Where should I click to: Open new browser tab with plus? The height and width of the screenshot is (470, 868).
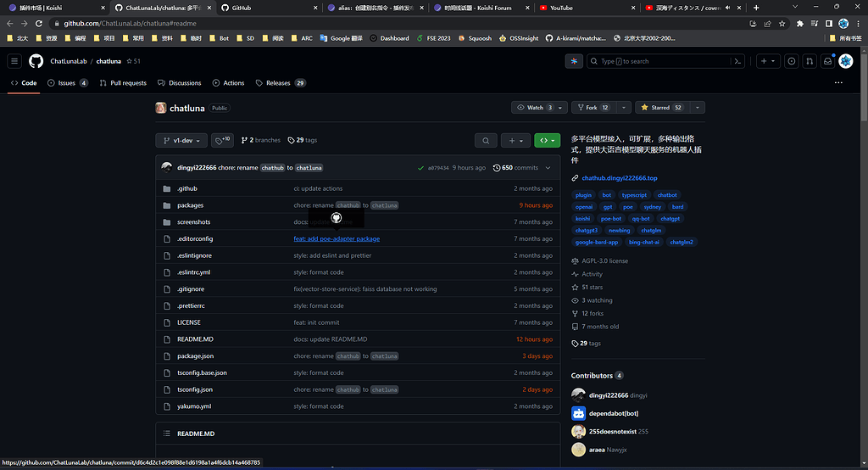coord(756,8)
